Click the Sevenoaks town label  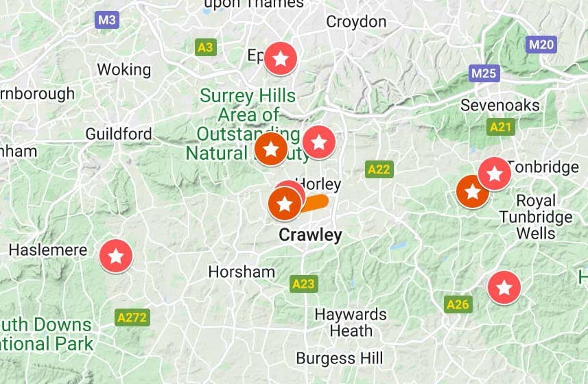pos(500,105)
